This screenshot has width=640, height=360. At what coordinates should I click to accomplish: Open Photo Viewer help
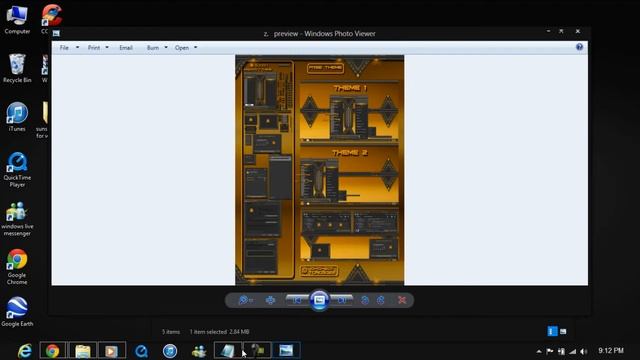click(x=579, y=47)
